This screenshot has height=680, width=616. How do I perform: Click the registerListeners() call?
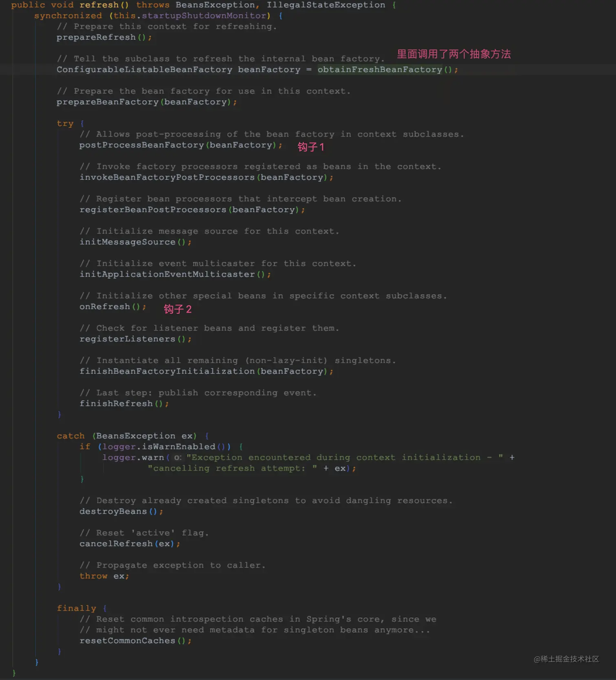click(x=135, y=339)
